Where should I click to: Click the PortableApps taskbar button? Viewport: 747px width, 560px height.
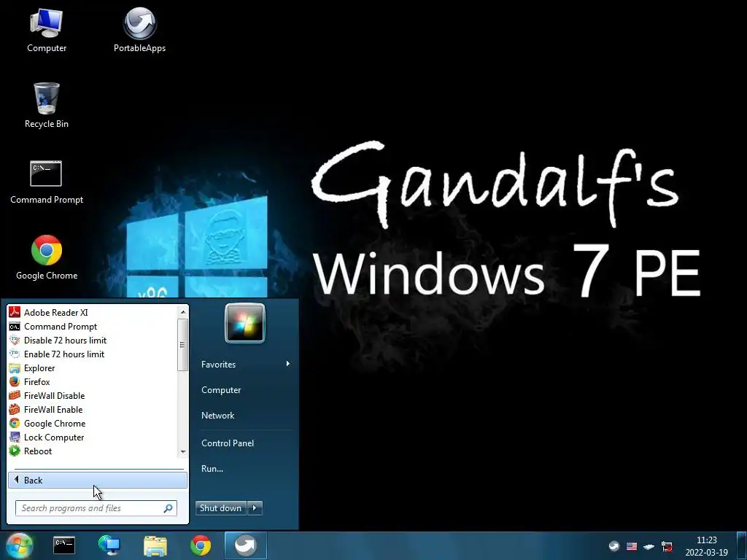click(x=245, y=545)
